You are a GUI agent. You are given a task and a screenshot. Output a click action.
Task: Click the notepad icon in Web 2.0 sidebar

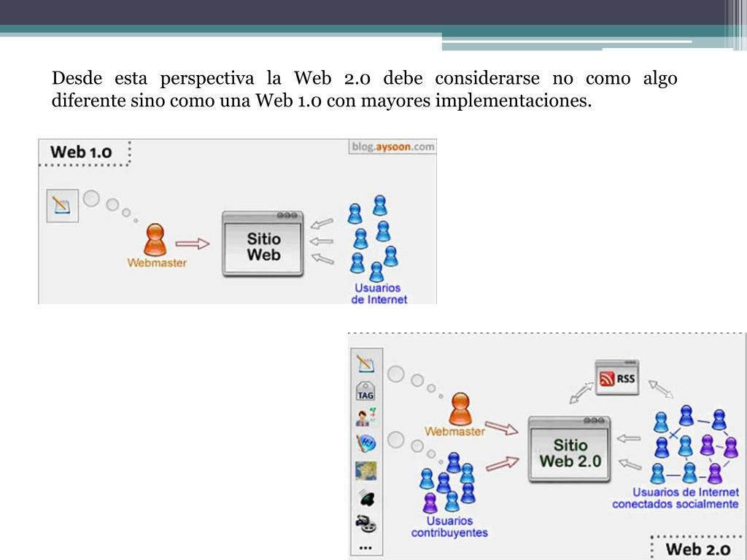365,365
